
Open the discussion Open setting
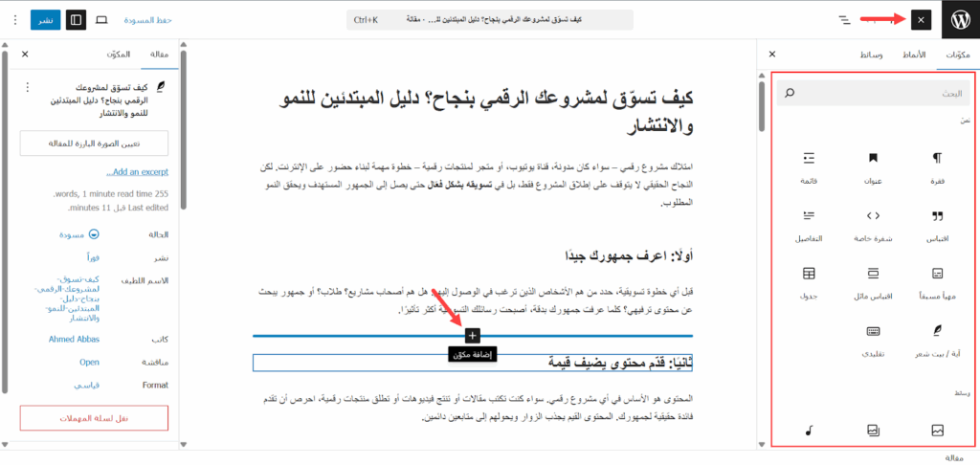90,362
